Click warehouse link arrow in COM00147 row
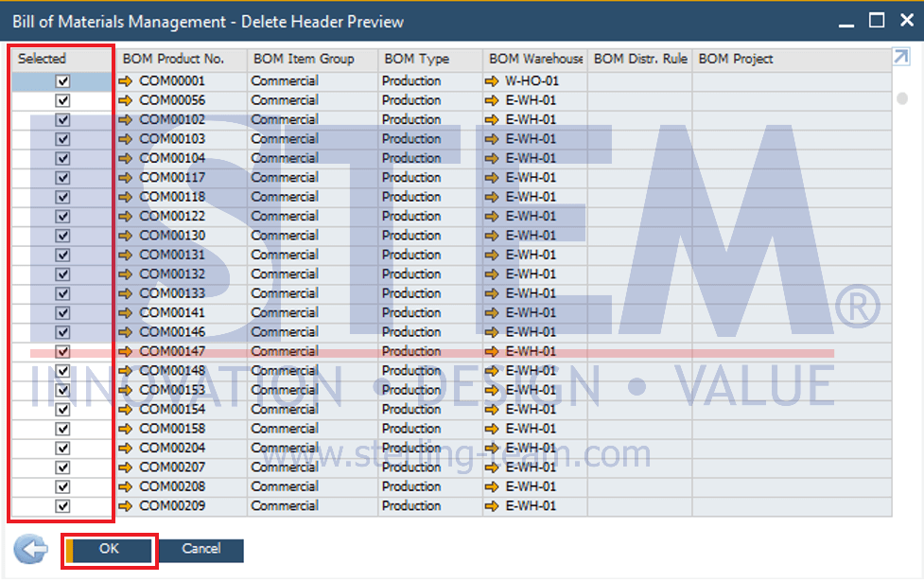Viewport: 924px width, 582px height. (492, 351)
